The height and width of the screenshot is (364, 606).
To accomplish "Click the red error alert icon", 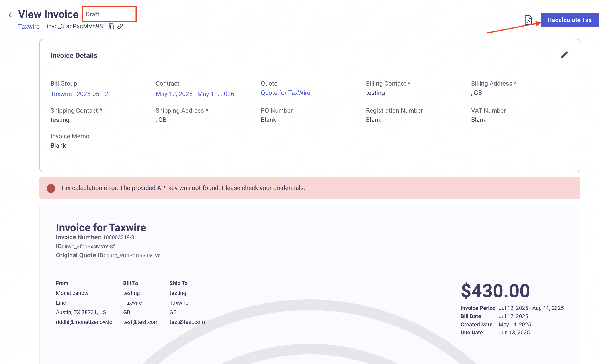I will (51, 188).
